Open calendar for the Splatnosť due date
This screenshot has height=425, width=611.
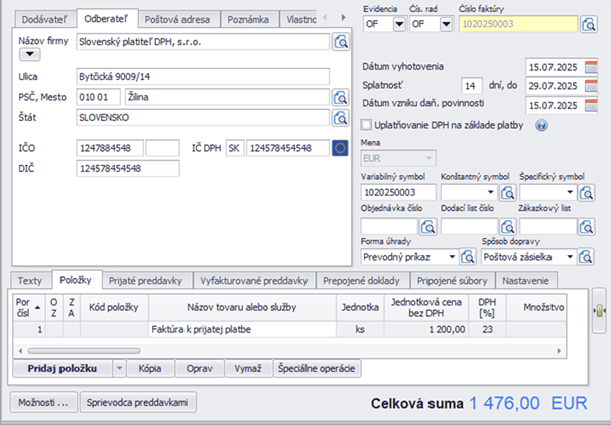pos(592,86)
